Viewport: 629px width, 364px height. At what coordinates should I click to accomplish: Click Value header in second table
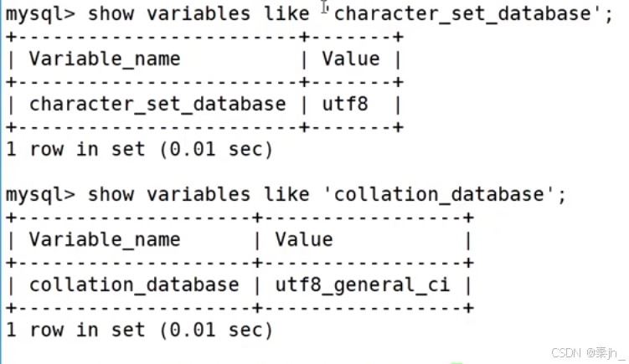pos(304,239)
